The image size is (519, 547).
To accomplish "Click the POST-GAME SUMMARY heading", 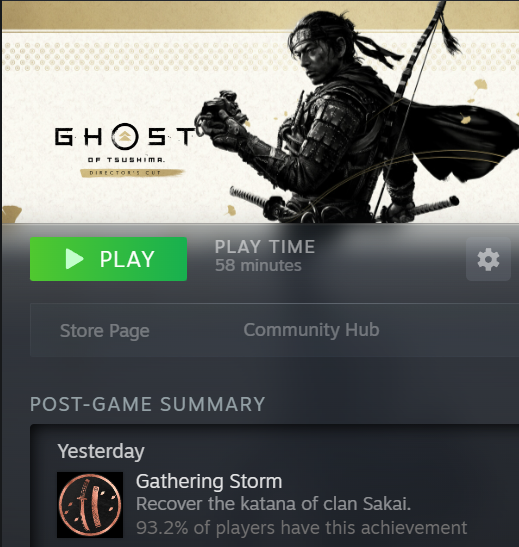I will [x=148, y=404].
